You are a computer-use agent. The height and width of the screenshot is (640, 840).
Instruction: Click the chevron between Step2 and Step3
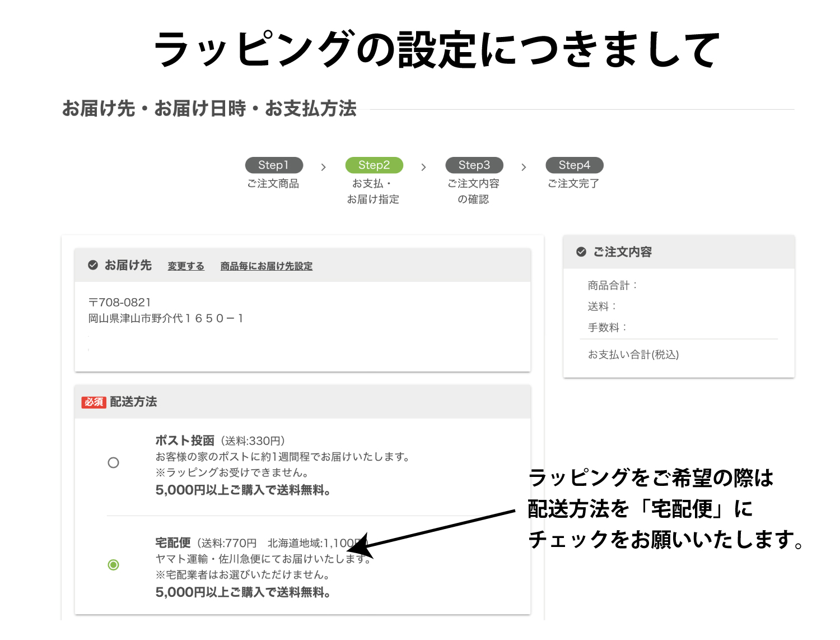coord(423,167)
